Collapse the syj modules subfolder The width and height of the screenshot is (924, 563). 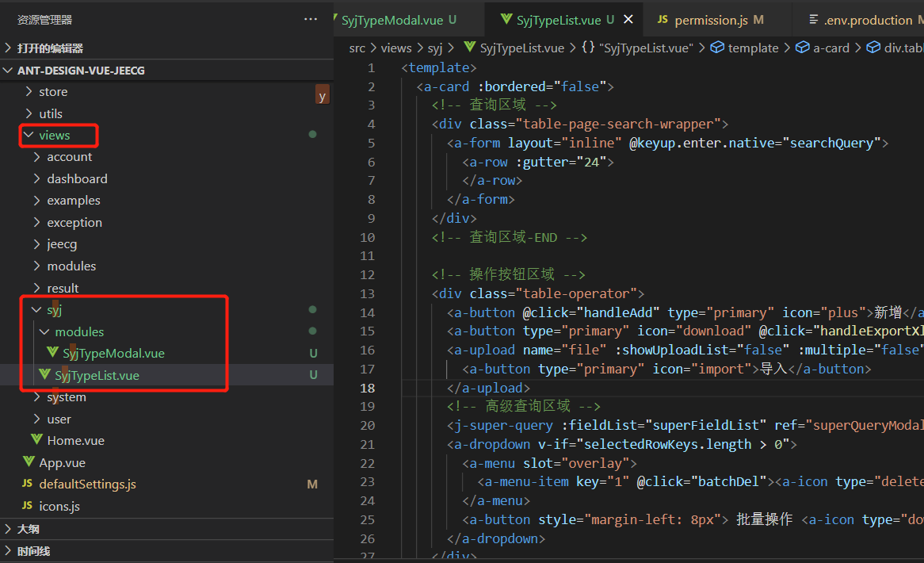click(x=79, y=331)
